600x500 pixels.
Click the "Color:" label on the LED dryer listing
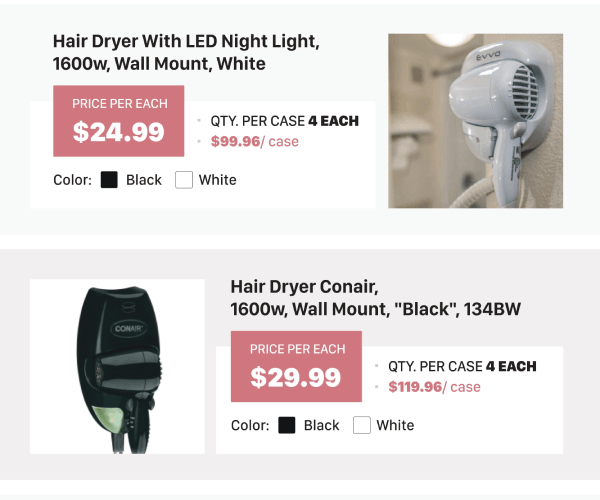click(72, 180)
